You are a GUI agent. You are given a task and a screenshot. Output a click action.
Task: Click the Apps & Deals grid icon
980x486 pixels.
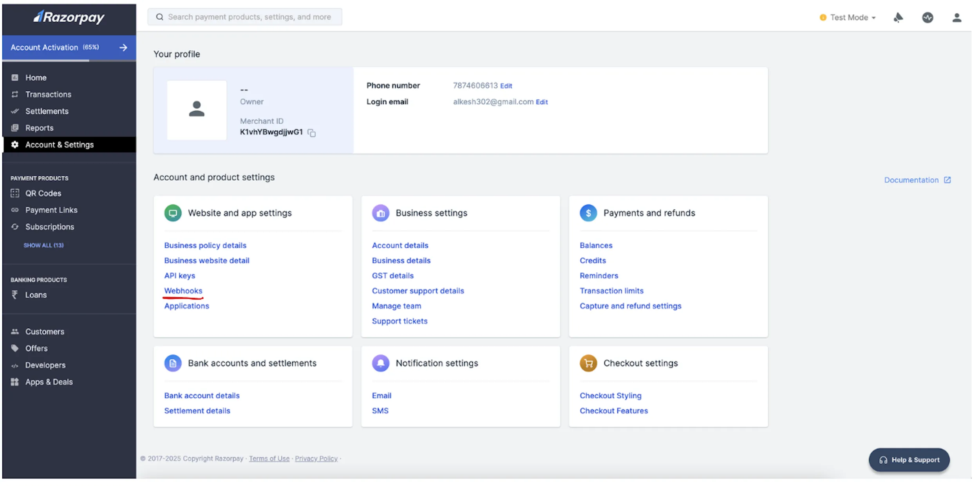[15, 382]
